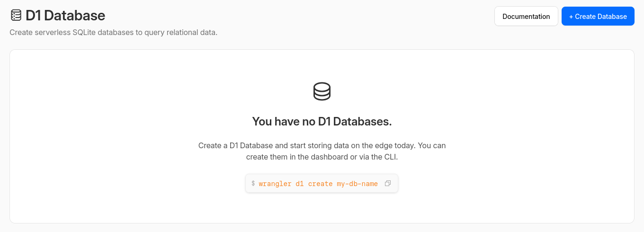Click "my-db-name" in the CLI command
This screenshot has height=232, width=644.
(x=357, y=184)
